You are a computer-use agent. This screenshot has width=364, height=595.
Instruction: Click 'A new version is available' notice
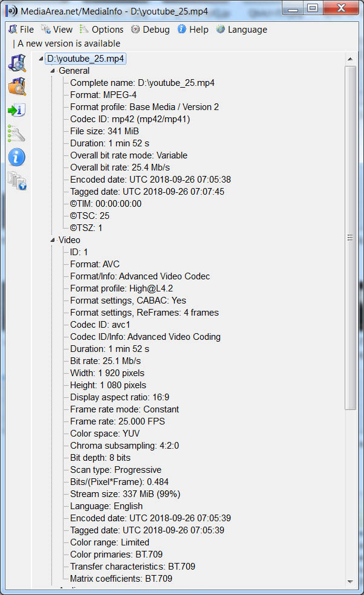point(69,44)
